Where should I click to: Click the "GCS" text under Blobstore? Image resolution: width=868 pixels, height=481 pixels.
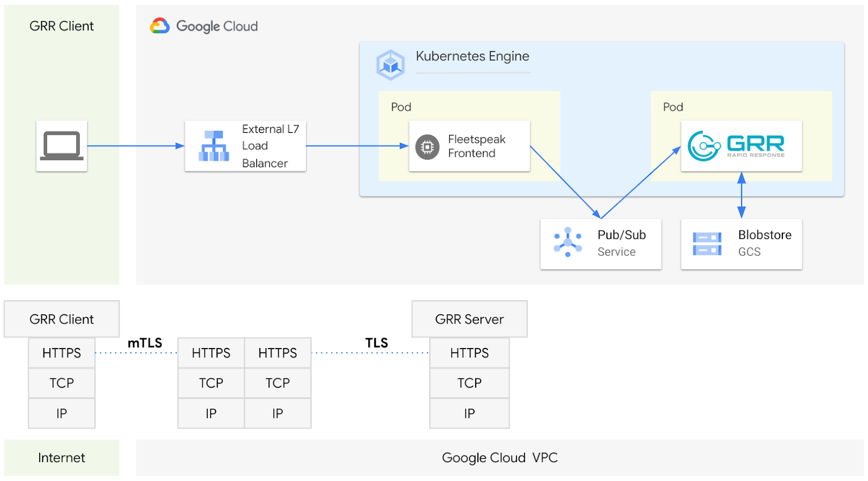tap(749, 252)
